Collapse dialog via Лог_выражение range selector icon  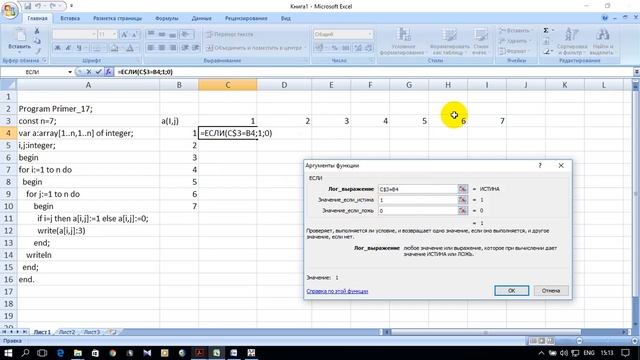(x=462, y=189)
